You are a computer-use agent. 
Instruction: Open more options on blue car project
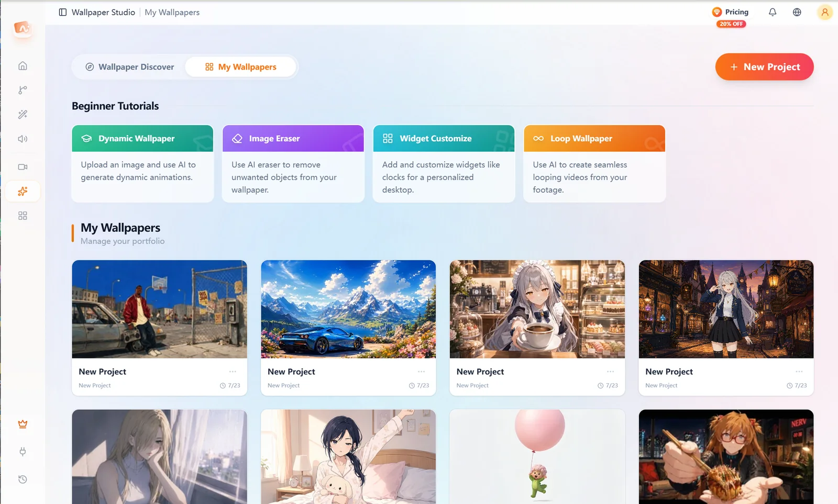pos(422,372)
